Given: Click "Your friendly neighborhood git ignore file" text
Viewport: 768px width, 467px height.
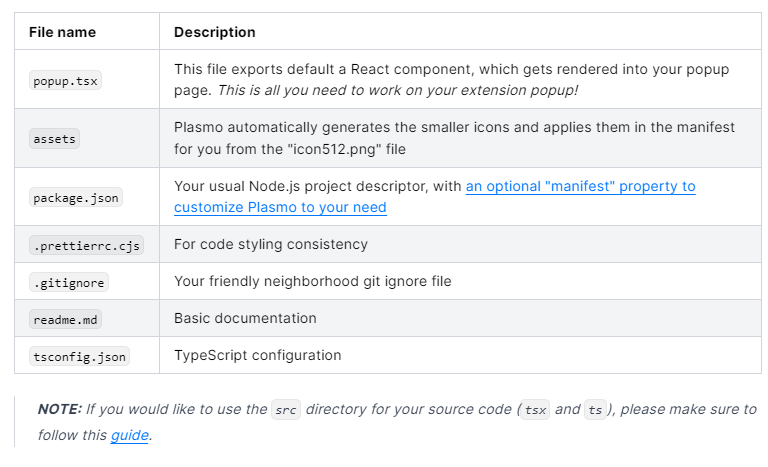Looking at the screenshot, I should (312, 281).
